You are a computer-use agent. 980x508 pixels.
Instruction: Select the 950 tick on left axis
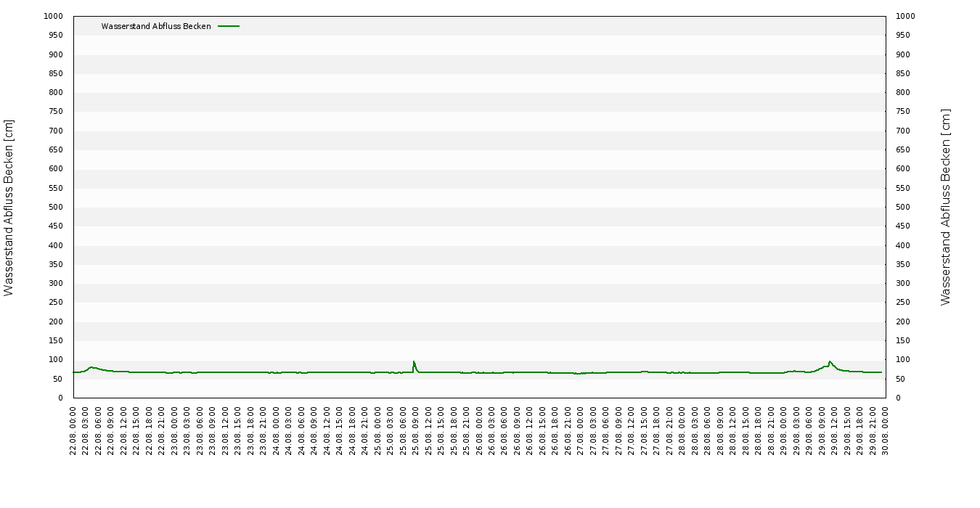56,35
